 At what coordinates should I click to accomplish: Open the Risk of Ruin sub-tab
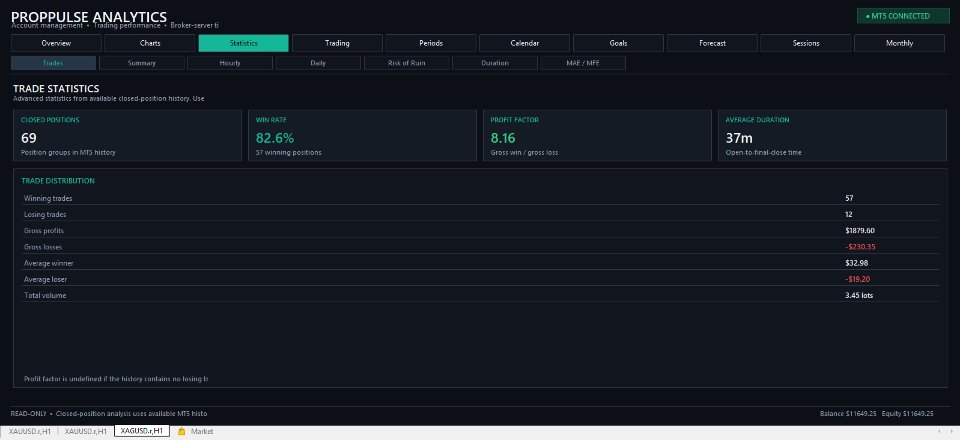click(407, 63)
